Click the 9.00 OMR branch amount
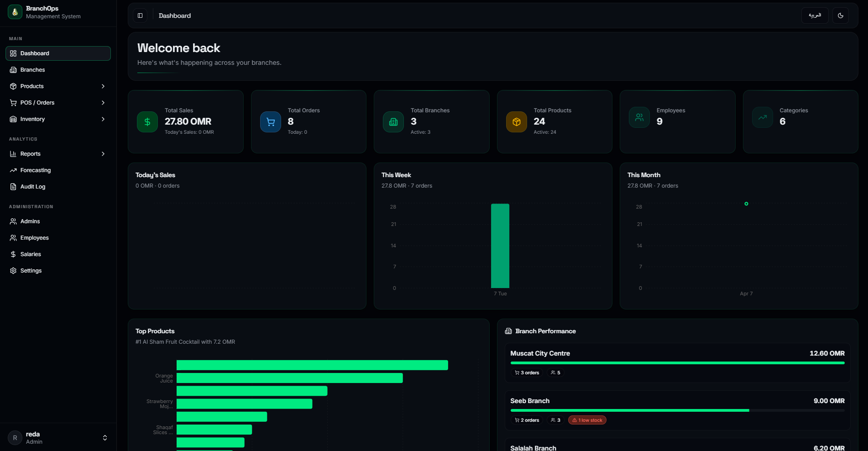 tap(829, 401)
